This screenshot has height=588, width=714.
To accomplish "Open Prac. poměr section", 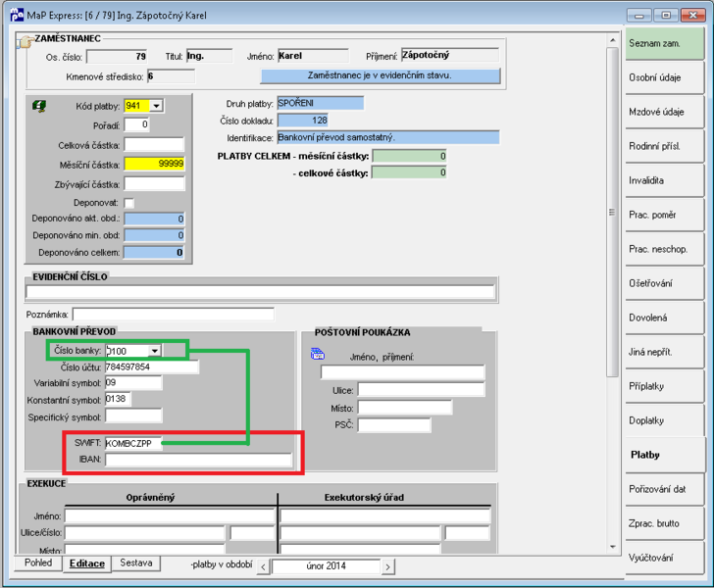I will point(664,215).
